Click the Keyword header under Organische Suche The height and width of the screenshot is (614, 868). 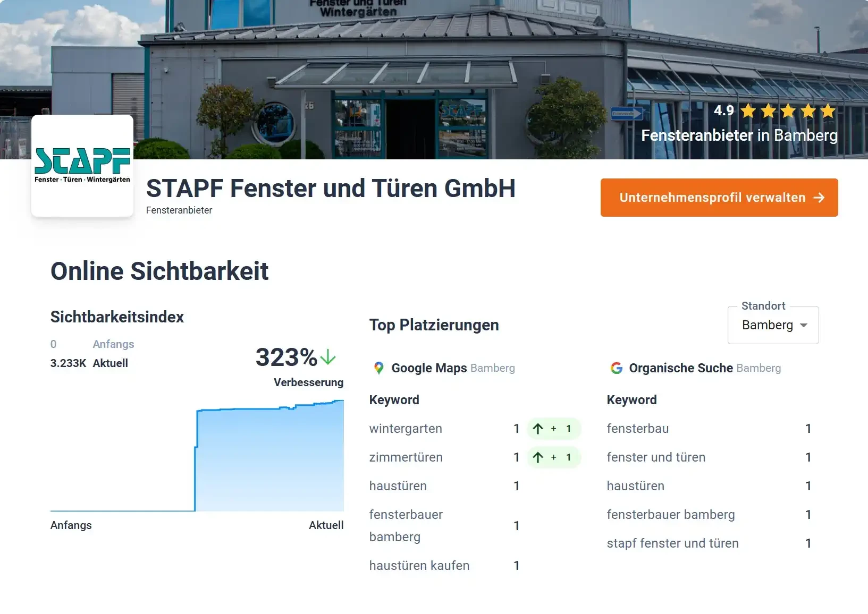[x=632, y=400]
